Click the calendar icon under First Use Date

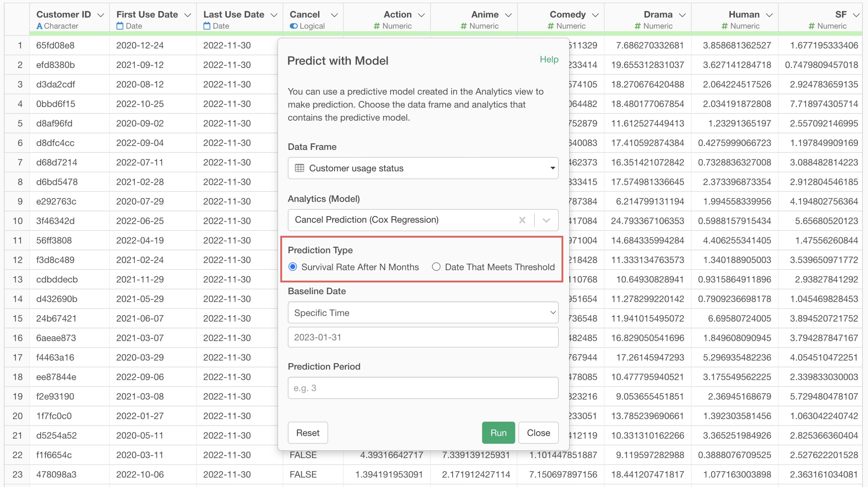coord(120,26)
